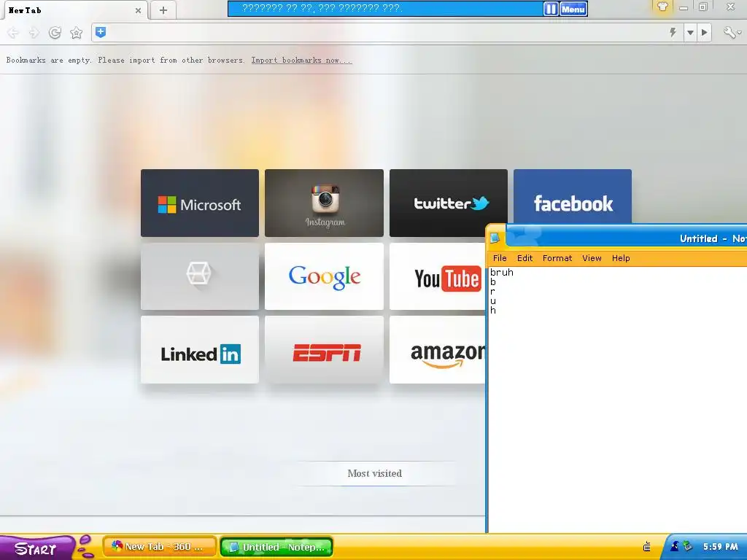
Task: Click the Menu button in top banner
Action: click(573, 9)
